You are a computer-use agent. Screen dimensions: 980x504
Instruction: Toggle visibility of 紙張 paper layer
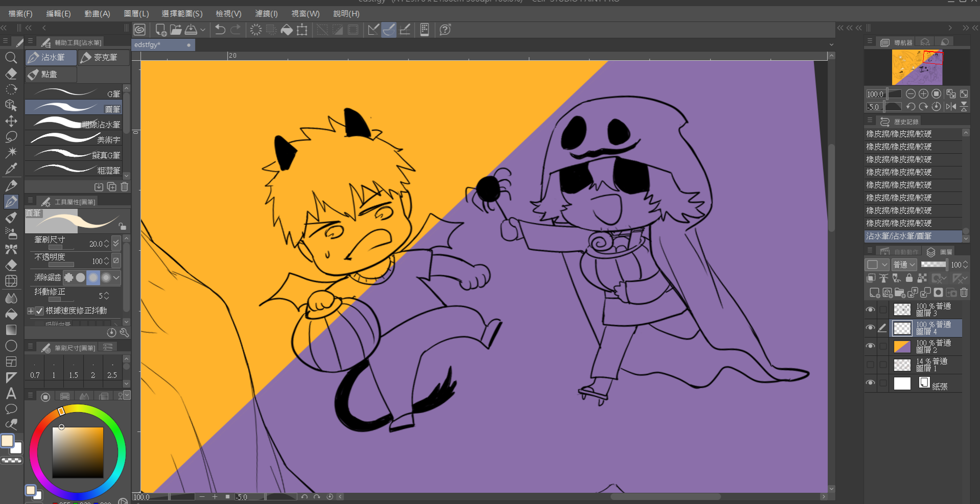[870, 383]
